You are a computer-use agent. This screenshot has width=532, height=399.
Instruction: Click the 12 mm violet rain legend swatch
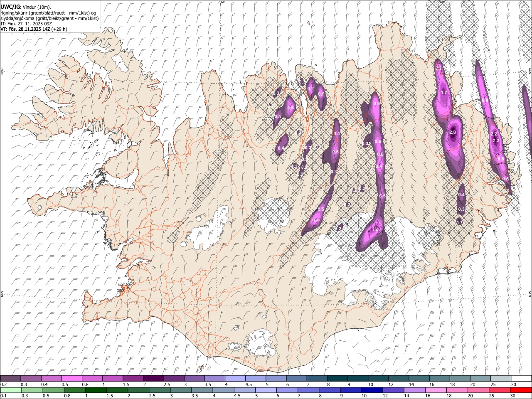(393, 390)
